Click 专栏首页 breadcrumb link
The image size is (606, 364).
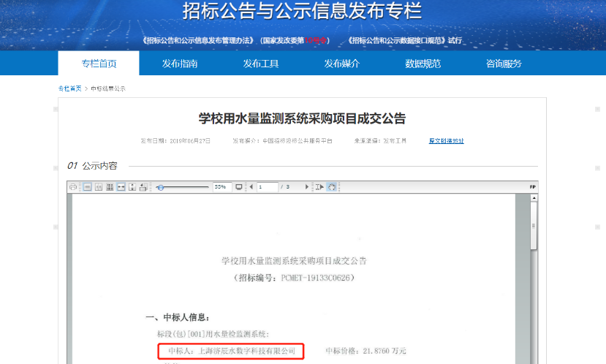69,88
